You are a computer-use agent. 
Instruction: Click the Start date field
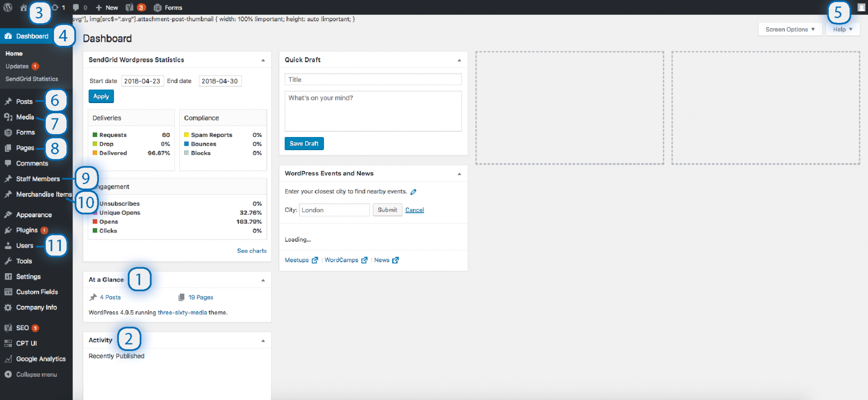point(142,81)
